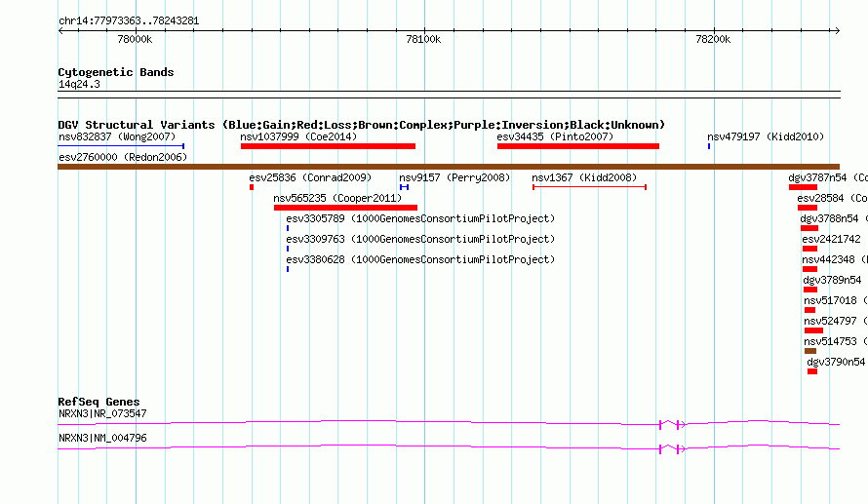Click the red loss bar for esv34435 (Pinto2007)
This screenshot has height=504, width=868.
[x=578, y=146]
